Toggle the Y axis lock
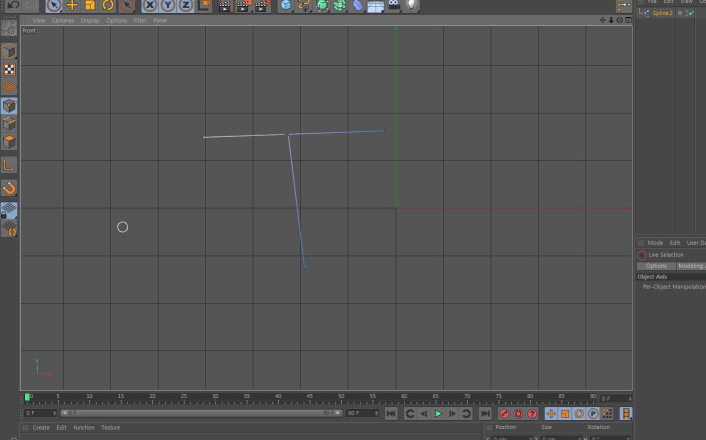706x440 pixels. pos(167,5)
